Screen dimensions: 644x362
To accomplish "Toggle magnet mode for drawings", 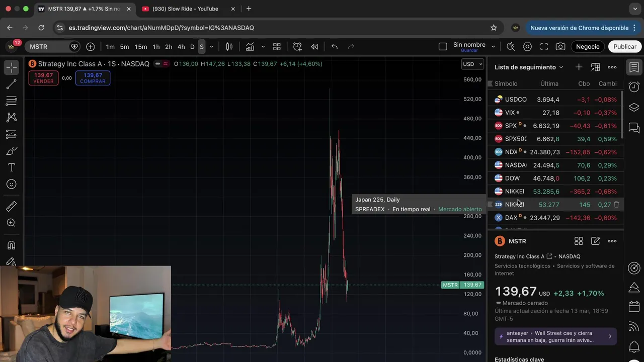I will (x=11, y=245).
